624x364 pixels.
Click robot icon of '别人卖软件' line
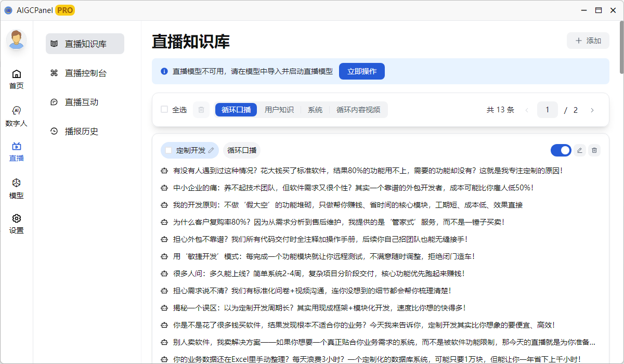[x=164, y=342]
